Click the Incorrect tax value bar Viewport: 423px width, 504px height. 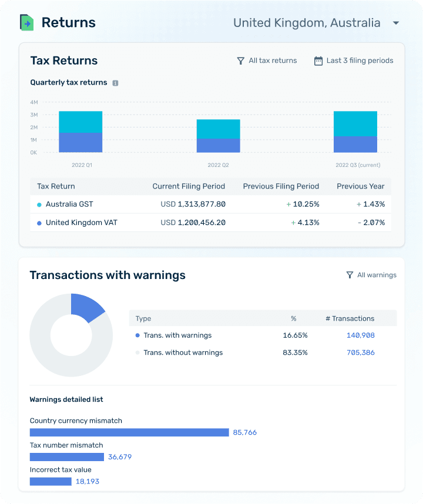click(x=51, y=482)
